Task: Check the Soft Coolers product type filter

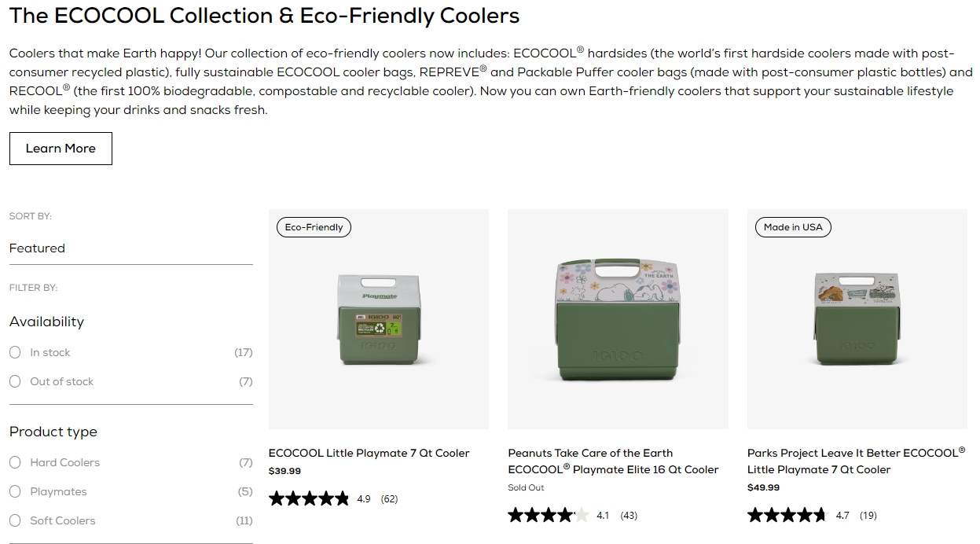Action: (15, 520)
